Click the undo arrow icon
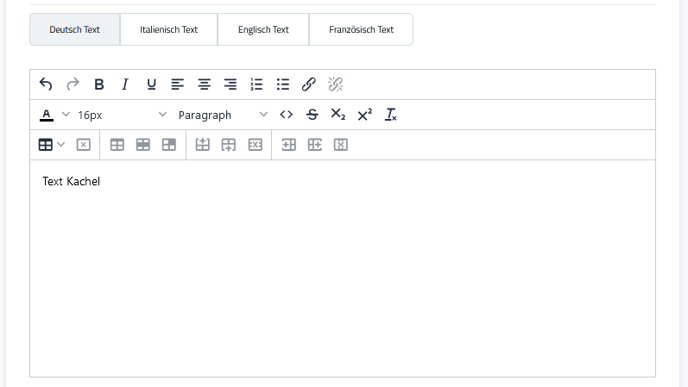Image resolution: width=688 pixels, height=387 pixels. click(46, 84)
